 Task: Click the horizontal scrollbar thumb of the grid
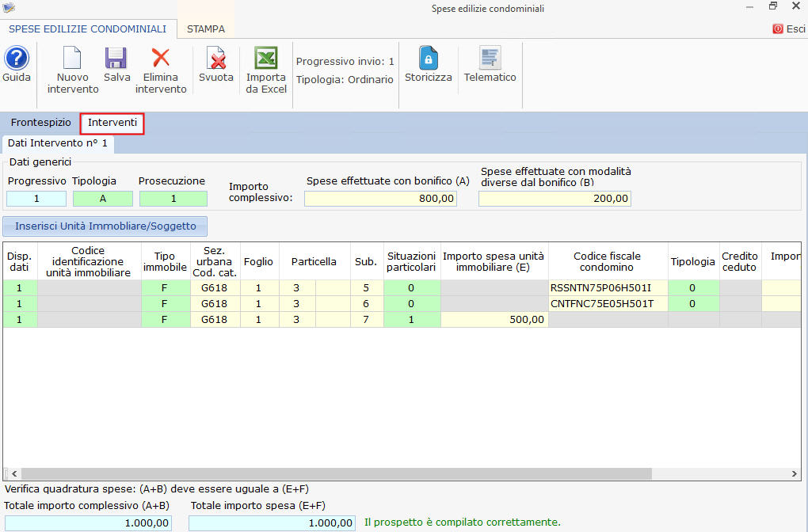(x=337, y=473)
